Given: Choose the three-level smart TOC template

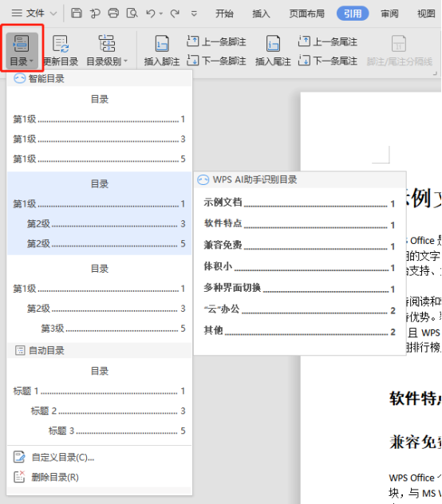Looking at the screenshot, I should point(99,298).
